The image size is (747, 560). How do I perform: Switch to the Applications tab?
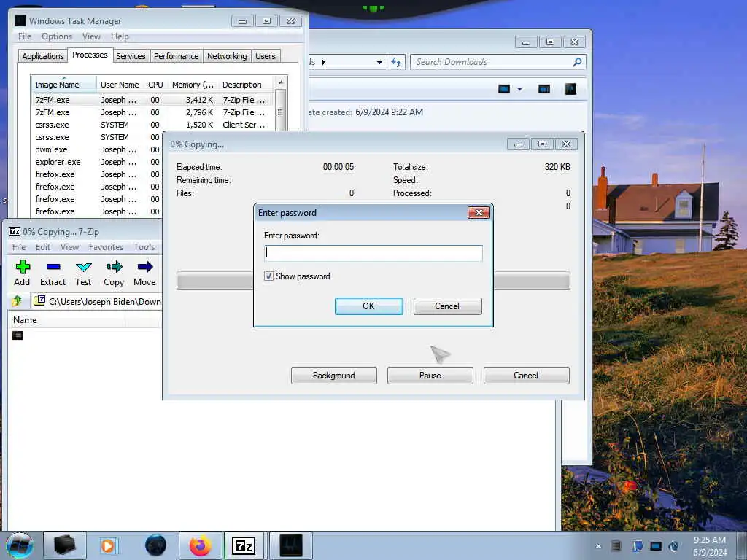[43, 55]
